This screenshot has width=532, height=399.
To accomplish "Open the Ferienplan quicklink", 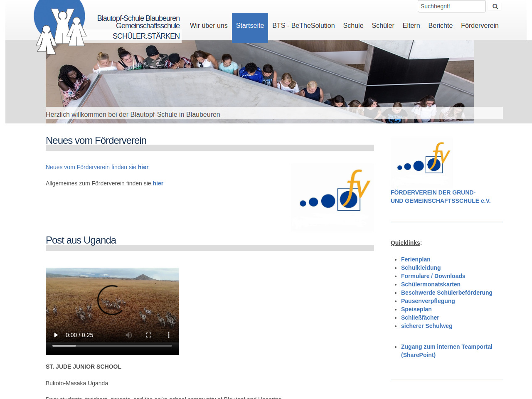I will [416, 259].
